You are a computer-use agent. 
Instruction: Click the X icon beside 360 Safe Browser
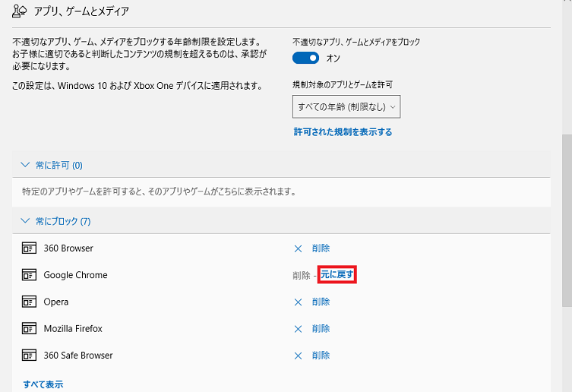(298, 356)
